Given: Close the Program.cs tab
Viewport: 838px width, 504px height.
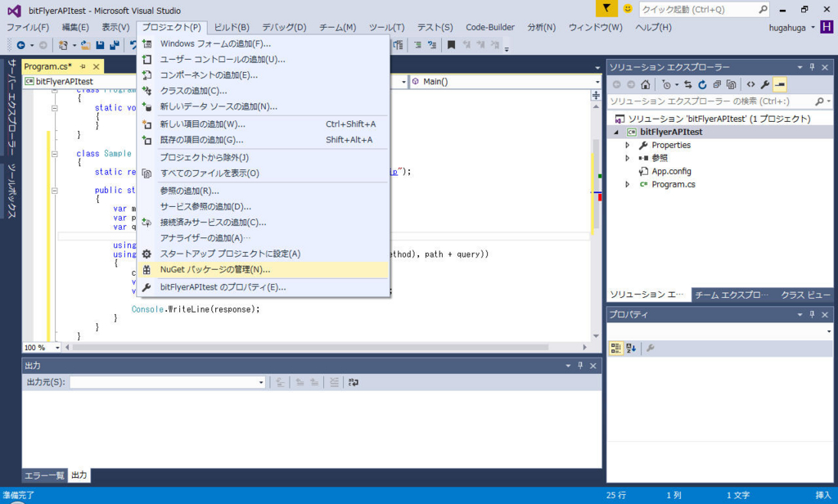Looking at the screenshot, I should click(97, 67).
